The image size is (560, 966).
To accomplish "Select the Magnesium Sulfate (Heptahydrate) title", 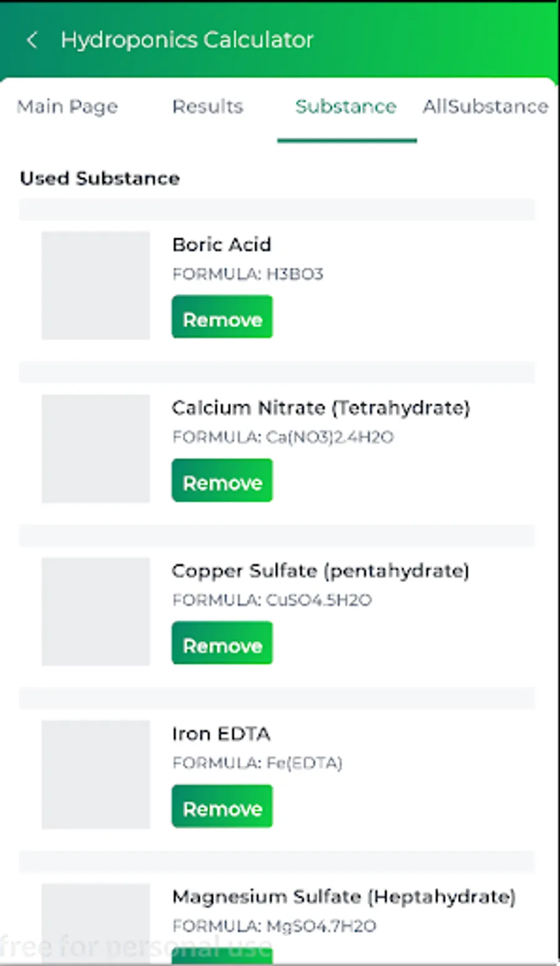I will pos(343,897).
